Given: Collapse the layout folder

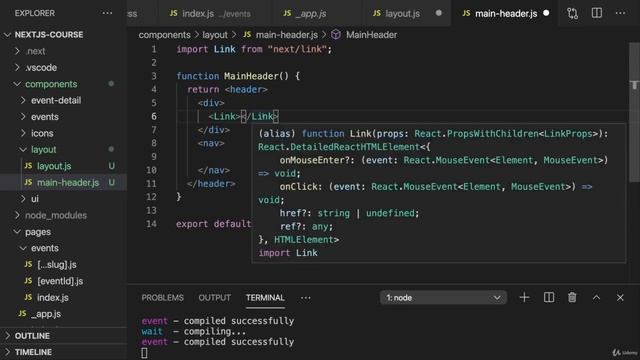Looking at the screenshot, I should (23, 149).
